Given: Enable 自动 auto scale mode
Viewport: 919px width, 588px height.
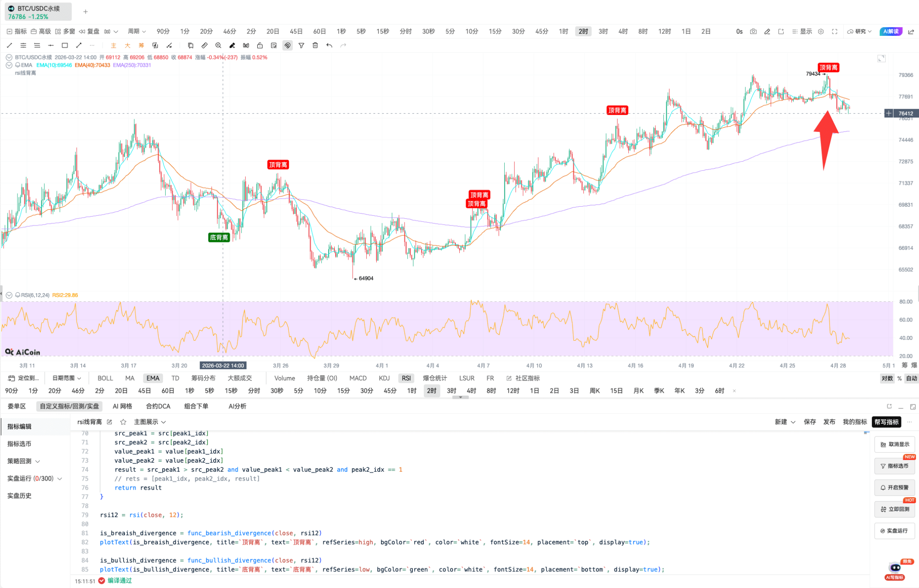Looking at the screenshot, I should [912, 378].
